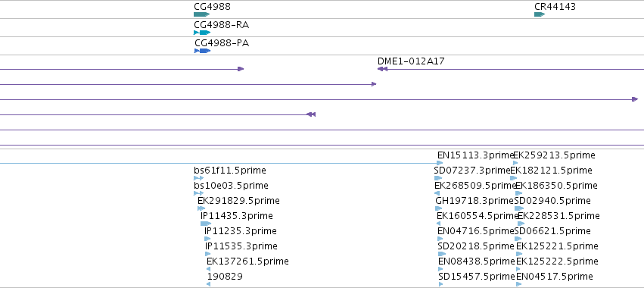Click the CG4988 gene arrow glyph

click(x=201, y=14)
